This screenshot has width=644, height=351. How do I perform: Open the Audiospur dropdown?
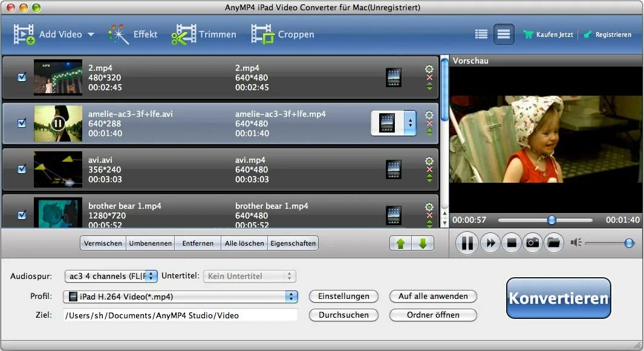click(x=111, y=276)
